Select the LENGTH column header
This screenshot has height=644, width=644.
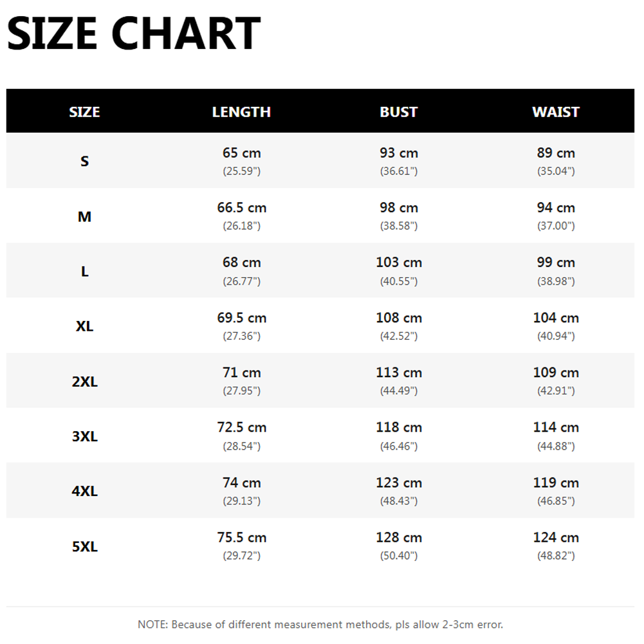pyautogui.click(x=241, y=112)
